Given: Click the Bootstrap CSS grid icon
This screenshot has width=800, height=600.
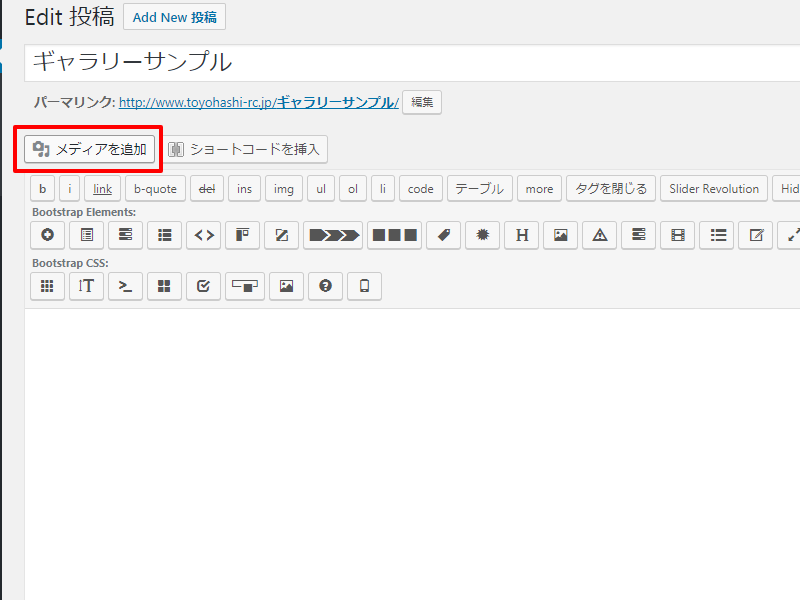Looking at the screenshot, I should pos(46,286).
